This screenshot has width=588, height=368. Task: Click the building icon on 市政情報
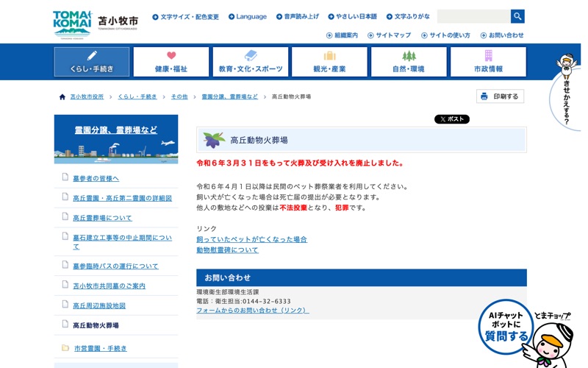pos(488,56)
